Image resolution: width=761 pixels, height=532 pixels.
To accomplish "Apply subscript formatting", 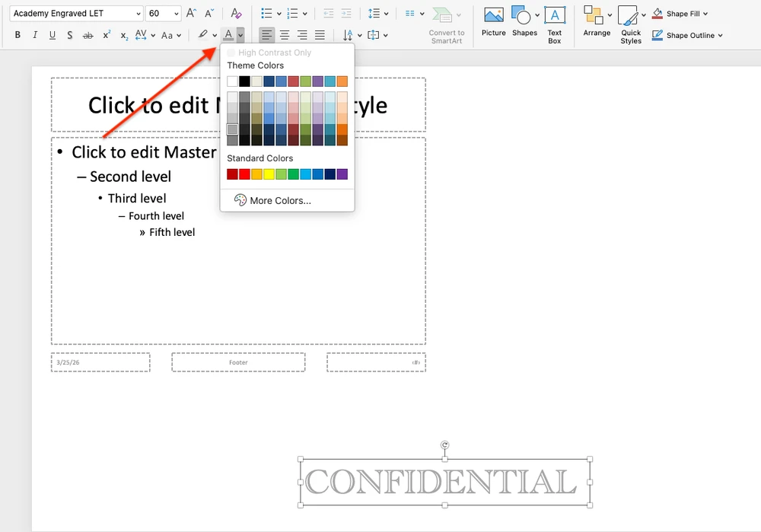I will (x=123, y=35).
